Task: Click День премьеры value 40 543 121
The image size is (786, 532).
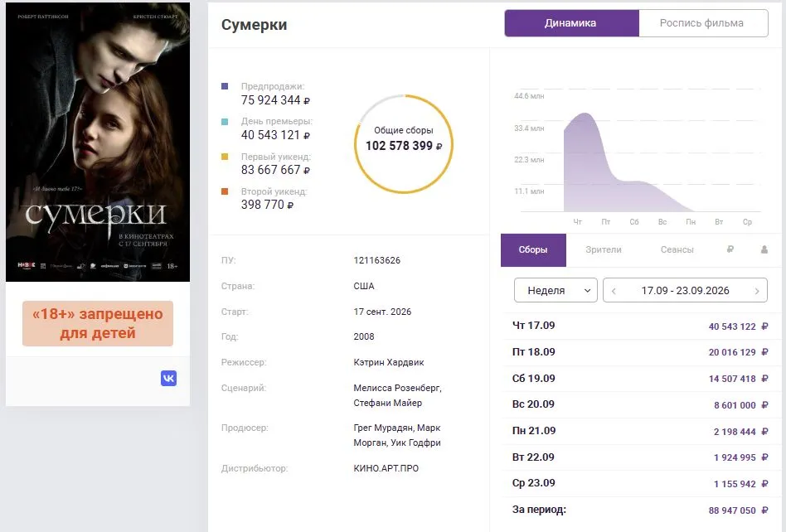Action: click(275, 135)
